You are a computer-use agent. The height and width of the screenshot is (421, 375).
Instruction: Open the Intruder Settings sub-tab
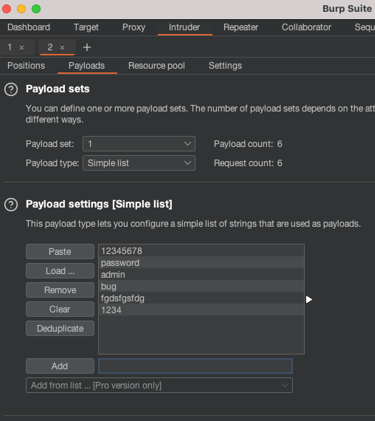225,66
